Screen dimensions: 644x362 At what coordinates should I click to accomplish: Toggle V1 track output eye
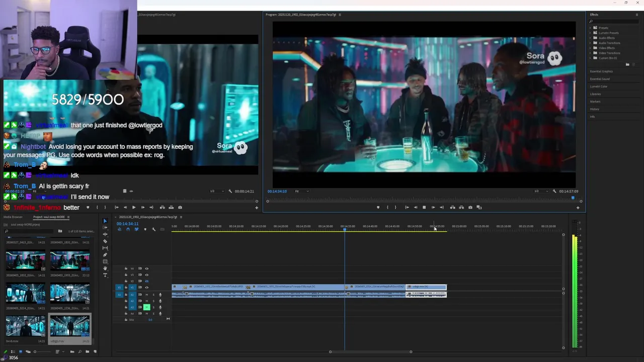point(147,287)
